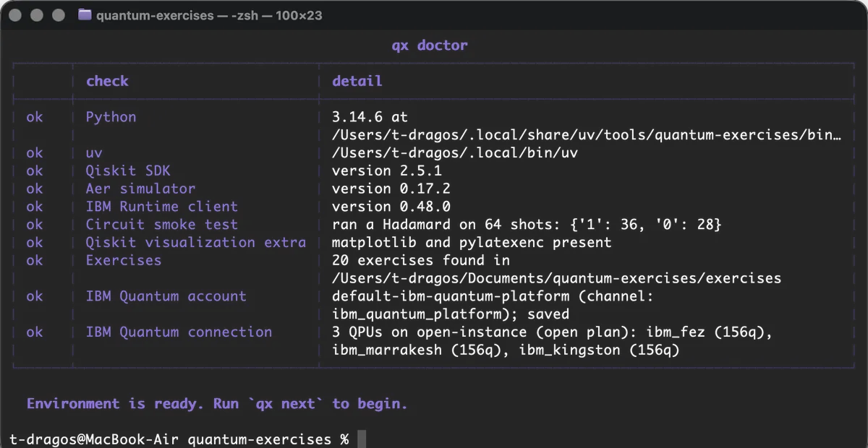Click the 'ok' status beside Qiskit visualization extra
Image resolution: width=868 pixels, height=448 pixels.
(34, 242)
